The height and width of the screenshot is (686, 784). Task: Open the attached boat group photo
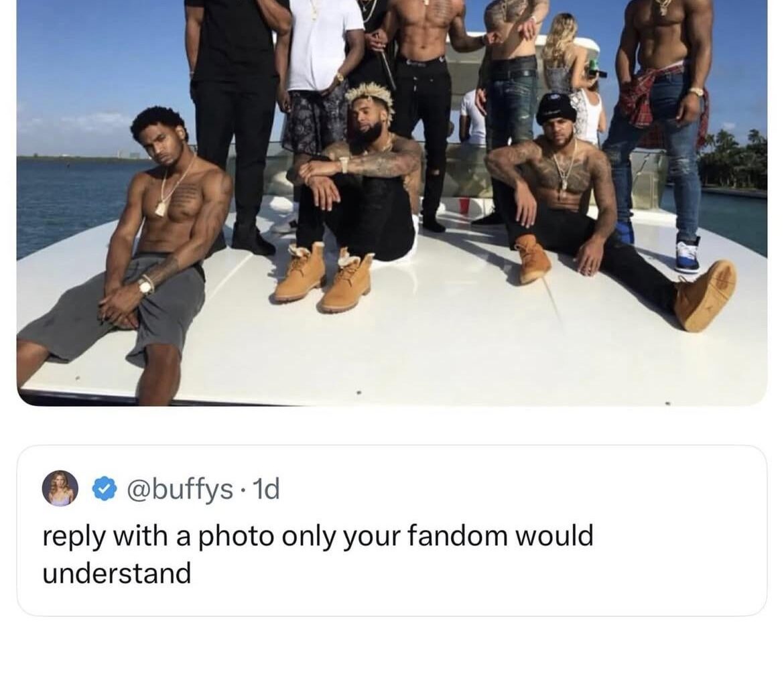392,202
